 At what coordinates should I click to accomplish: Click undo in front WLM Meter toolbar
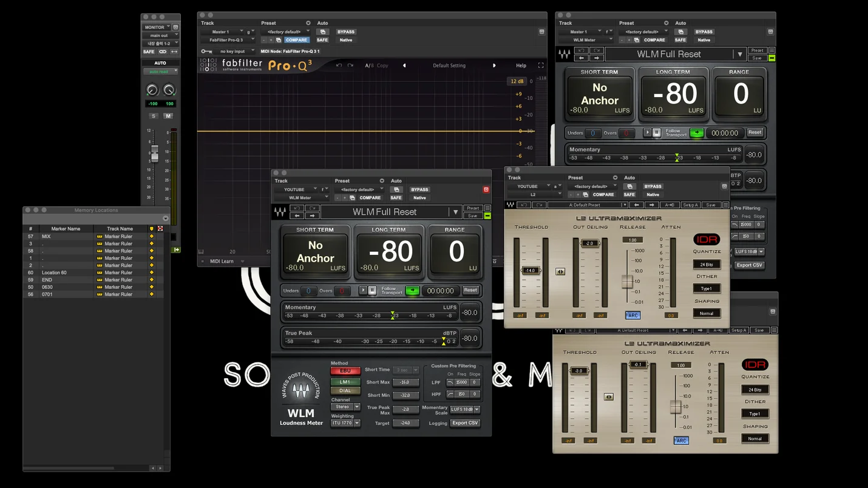click(x=297, y=208)
